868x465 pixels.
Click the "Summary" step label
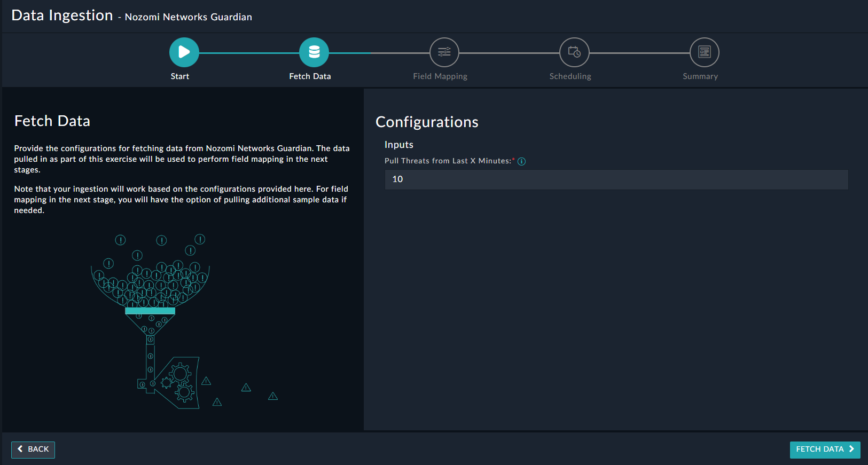coord(700,76)
